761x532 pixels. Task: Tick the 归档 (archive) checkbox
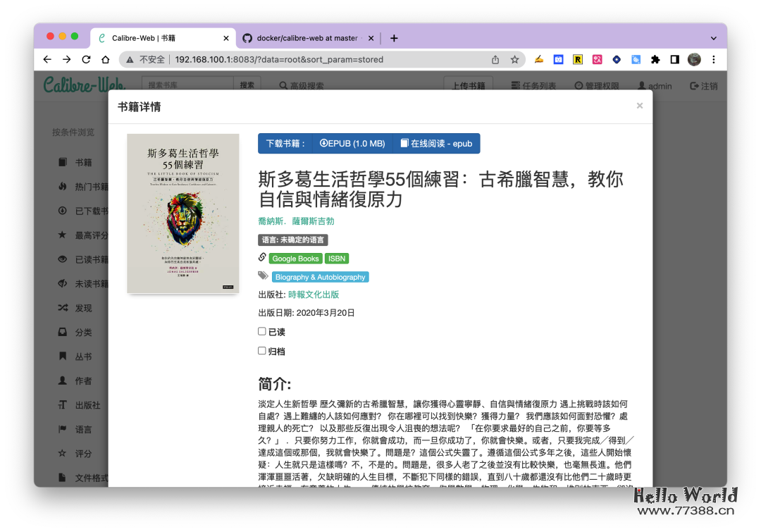pos(262,351)
